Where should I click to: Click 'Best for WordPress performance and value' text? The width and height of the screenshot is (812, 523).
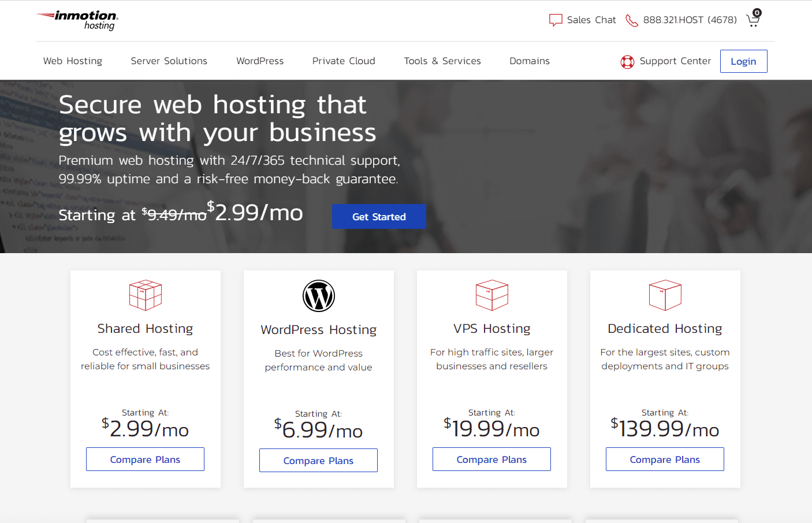point(319,360)
